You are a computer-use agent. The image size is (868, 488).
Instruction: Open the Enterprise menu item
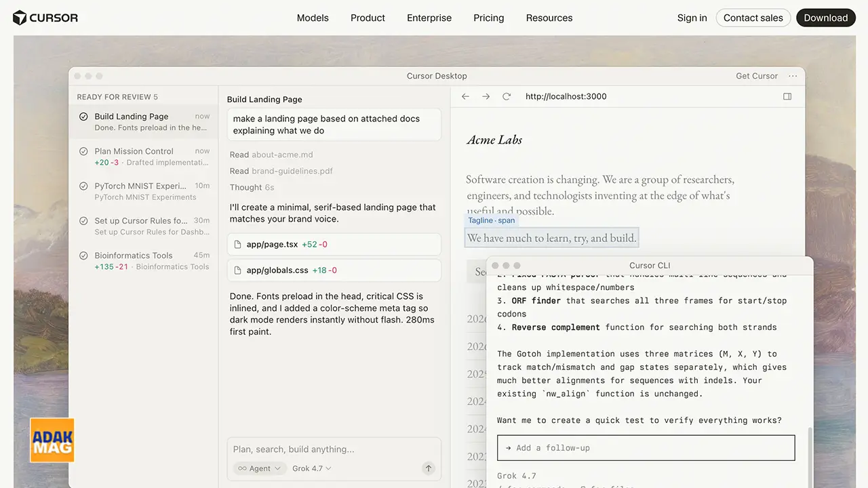(x=429, y=18)
